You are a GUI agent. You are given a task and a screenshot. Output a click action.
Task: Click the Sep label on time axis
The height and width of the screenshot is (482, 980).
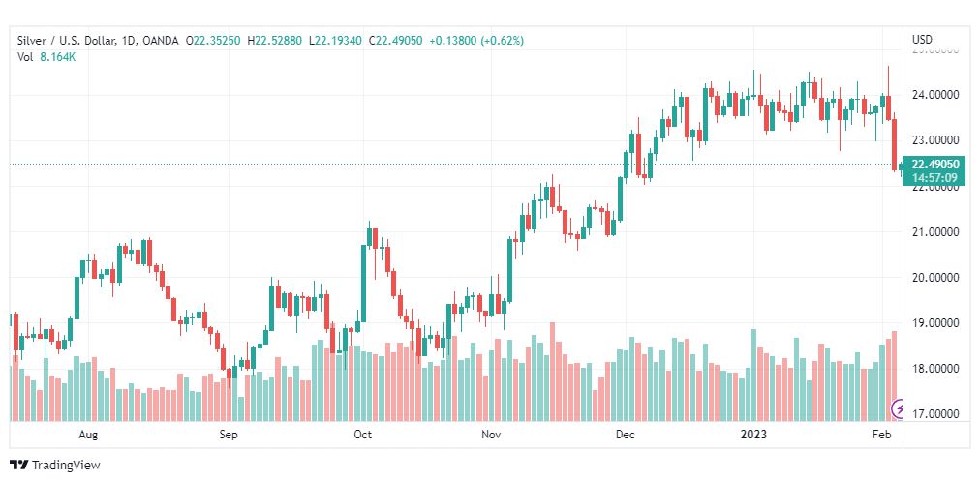click(x=229, y=435)
